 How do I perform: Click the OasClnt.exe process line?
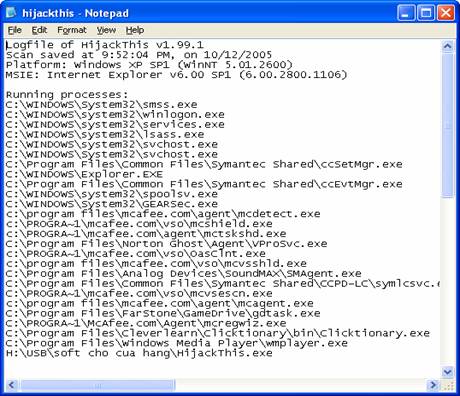point(135,254)
